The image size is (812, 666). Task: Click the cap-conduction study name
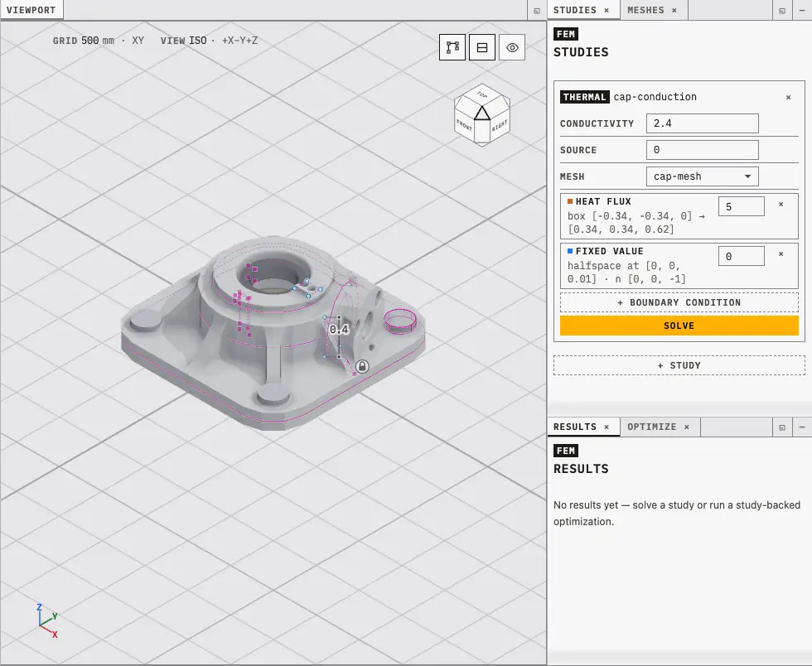[x=655, y=97]
